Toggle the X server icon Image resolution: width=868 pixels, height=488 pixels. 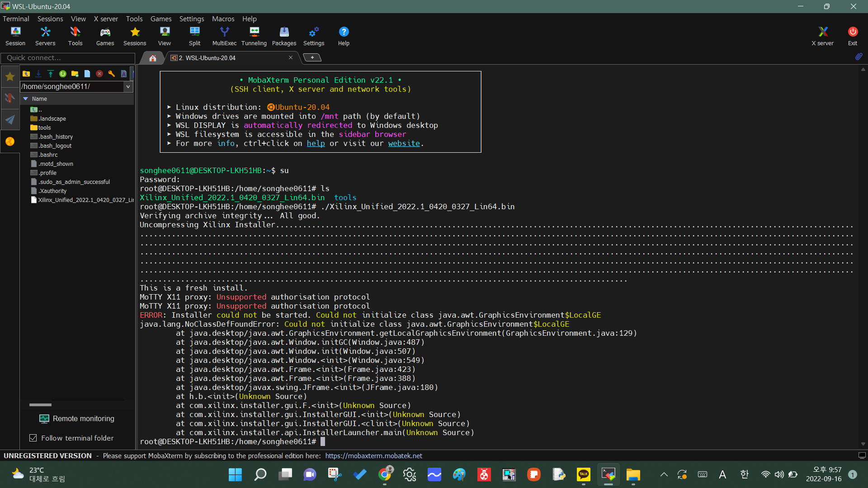tap(822, 36)
